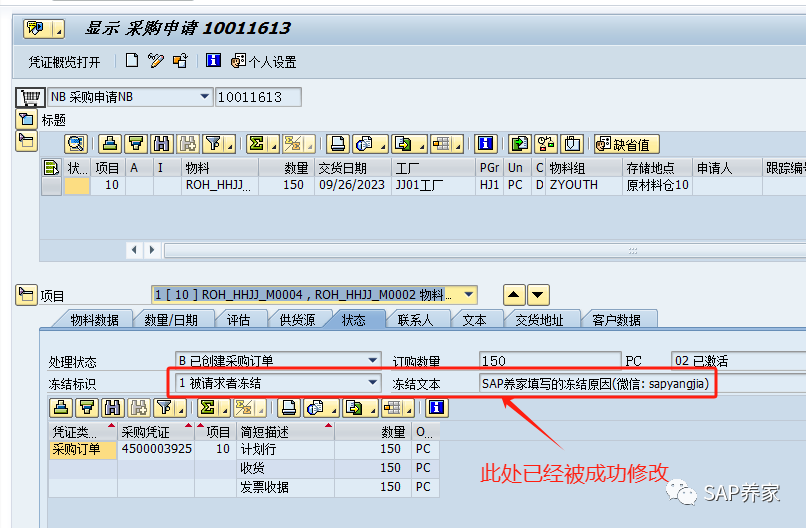Click find binoculars in status tab toolbar
This screenshot has width=806, height=528.
click(113, 408)
